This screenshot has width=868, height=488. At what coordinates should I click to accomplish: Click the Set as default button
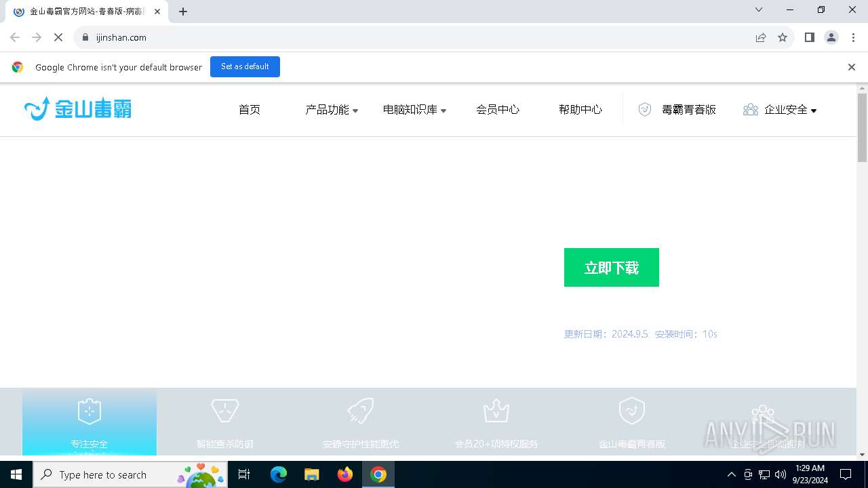click(245, 66)
